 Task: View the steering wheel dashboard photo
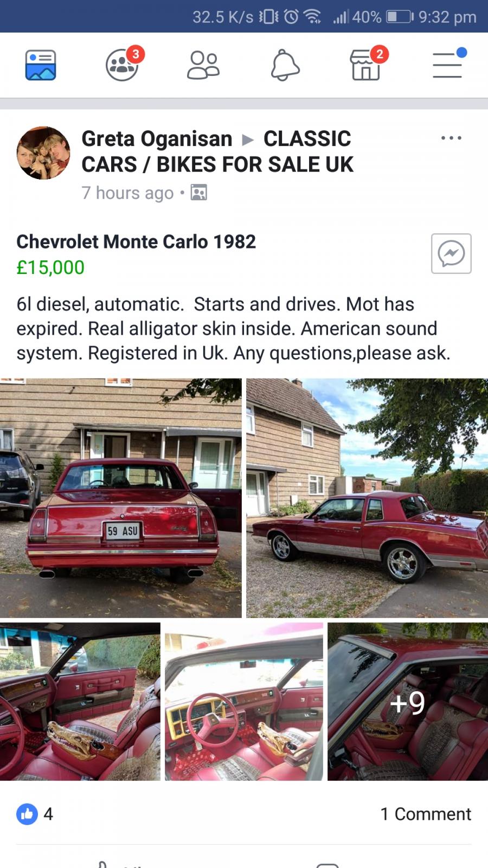click(x=243, y=701)
